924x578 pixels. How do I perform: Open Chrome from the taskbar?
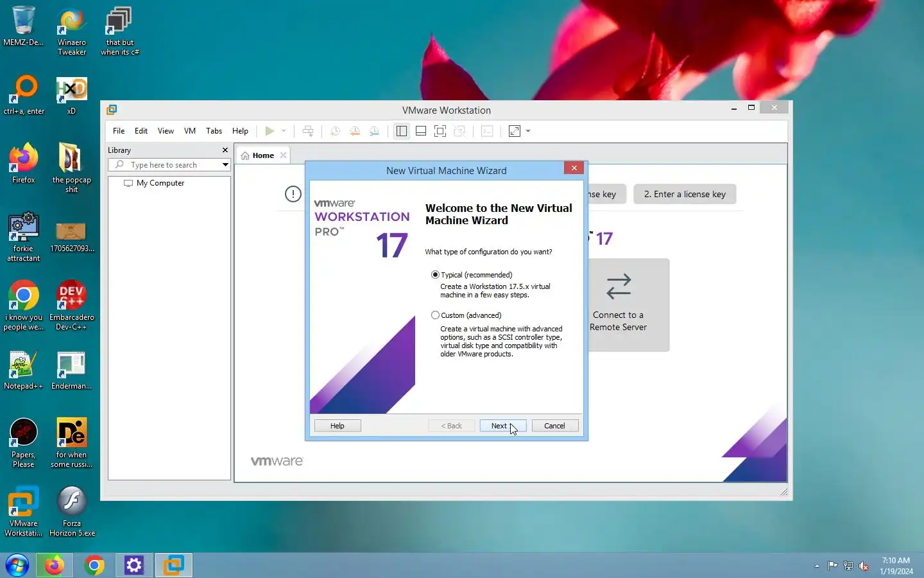(x=94, y=565)
